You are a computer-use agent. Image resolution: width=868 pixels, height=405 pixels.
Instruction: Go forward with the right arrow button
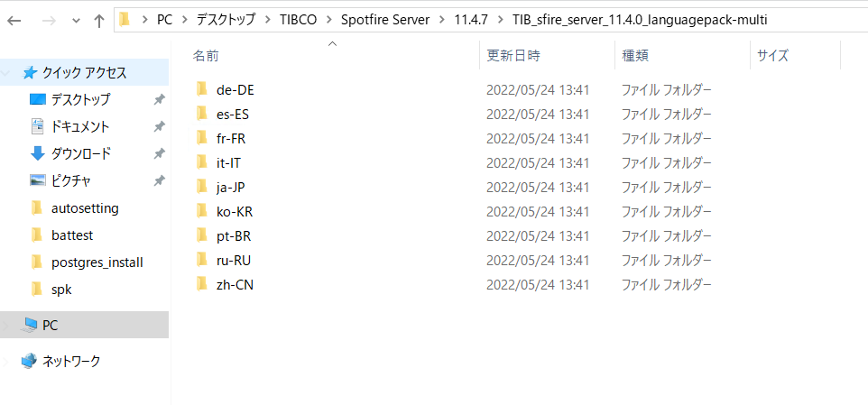[x=50, y=21]
